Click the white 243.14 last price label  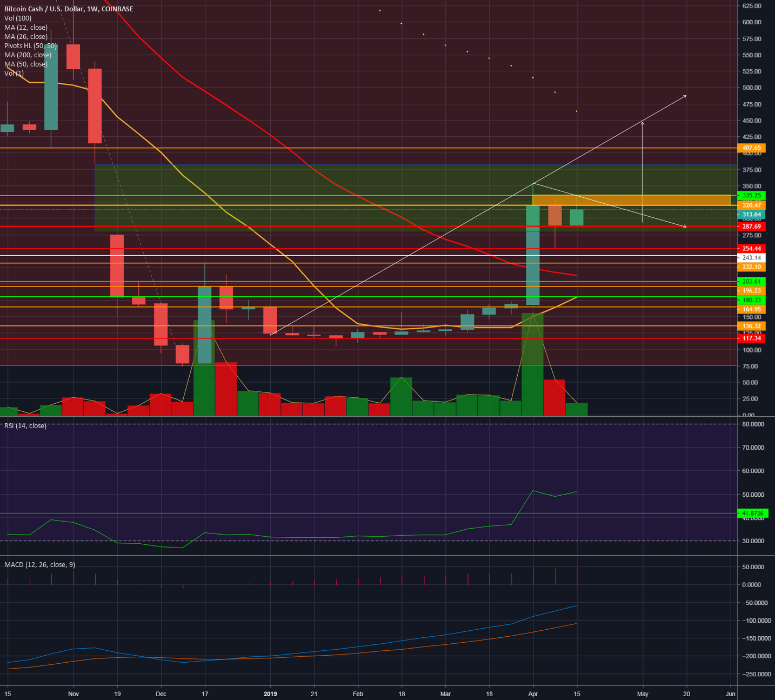752,258
